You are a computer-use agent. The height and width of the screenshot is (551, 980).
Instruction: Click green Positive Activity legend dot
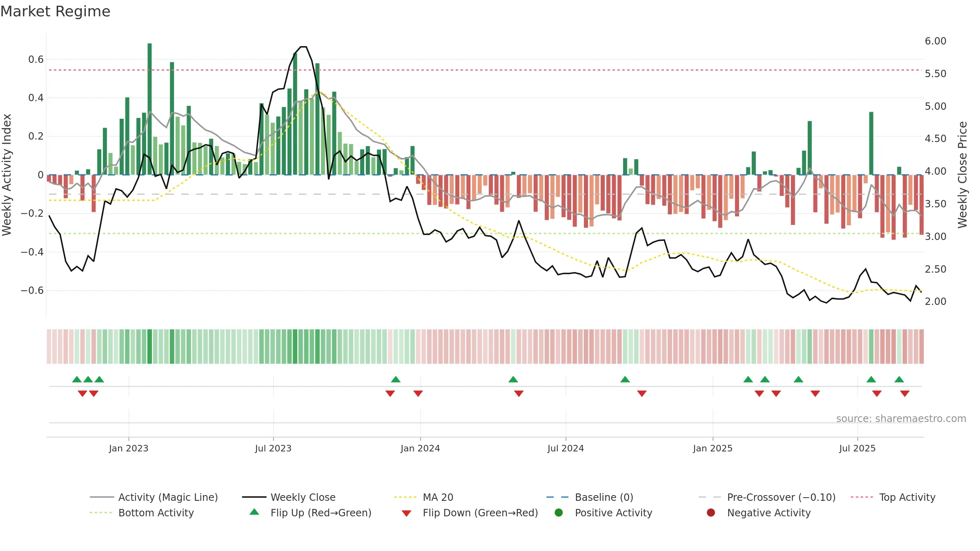coord(559,512)
